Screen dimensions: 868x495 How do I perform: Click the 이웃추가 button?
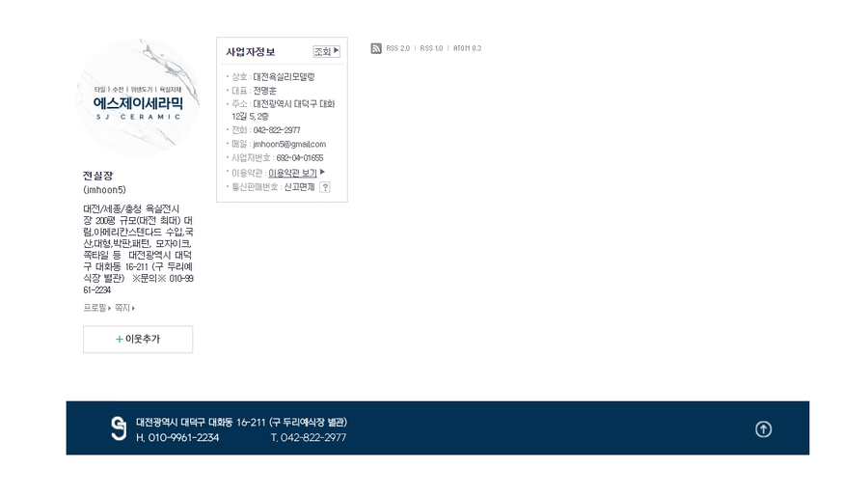(138, 339)
